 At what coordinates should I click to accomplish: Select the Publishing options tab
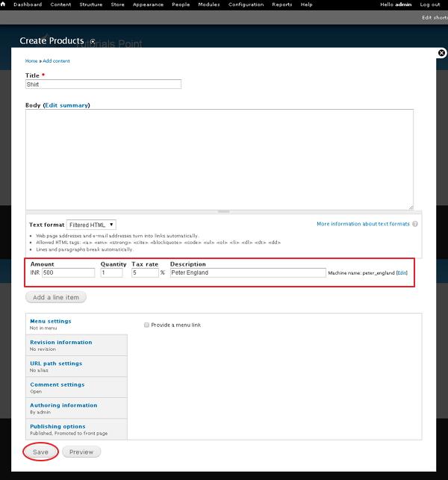pos(76,429)
